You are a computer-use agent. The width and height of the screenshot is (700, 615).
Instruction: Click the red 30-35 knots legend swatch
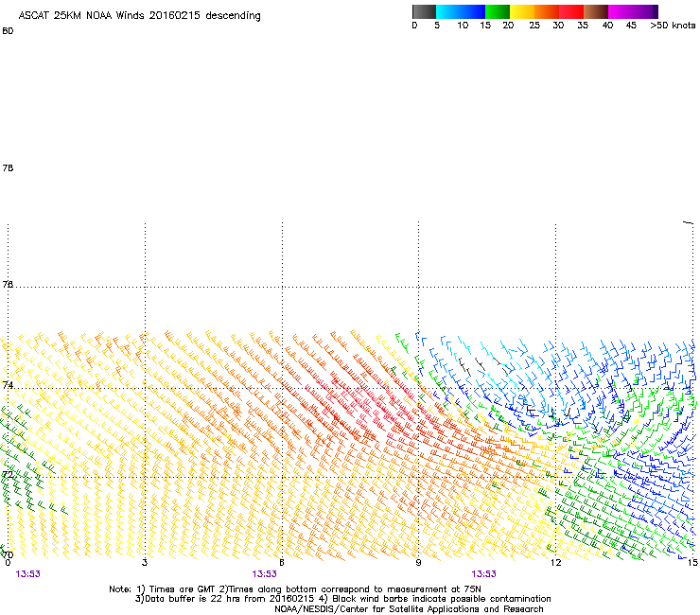pos(572,11)
